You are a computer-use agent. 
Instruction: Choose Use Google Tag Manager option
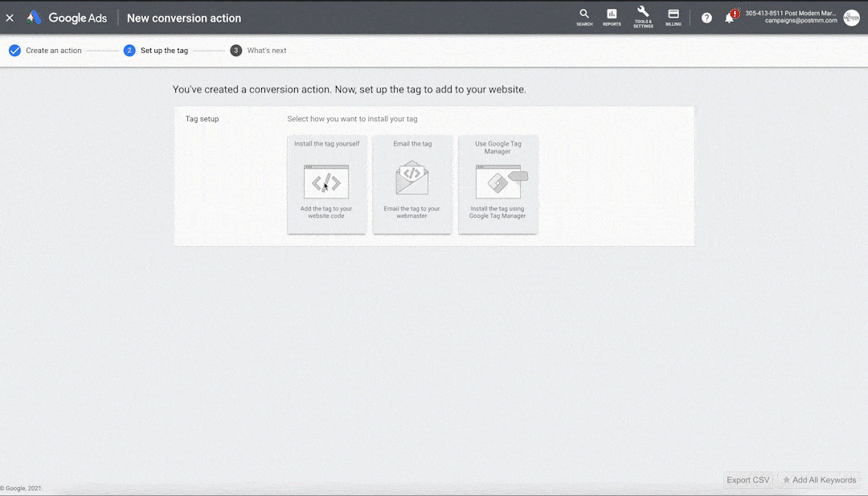497,184
